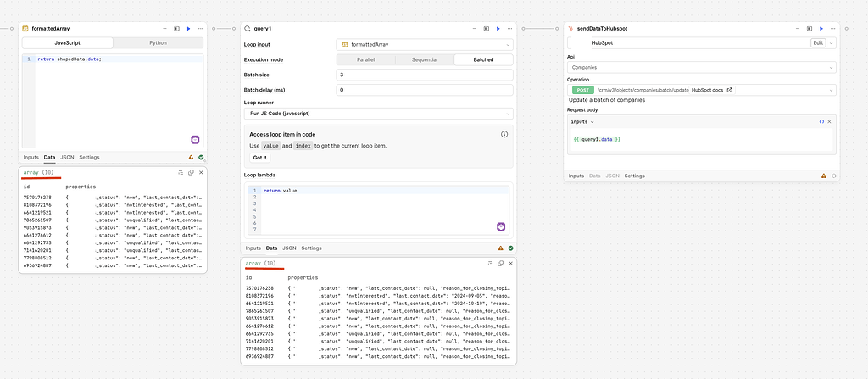This screenshot has width=868, height=379.
Task: Click the warning triangle in query1 footer
Action: [500, 248]
